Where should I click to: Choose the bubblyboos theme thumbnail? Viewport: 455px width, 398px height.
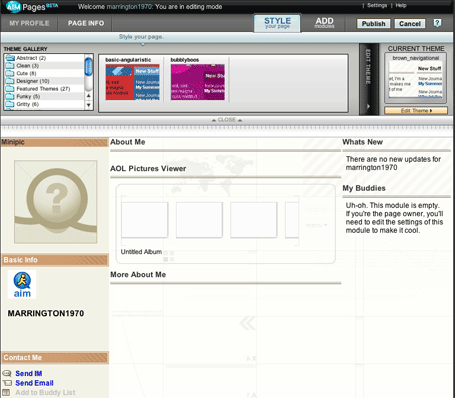coord(198,82)
